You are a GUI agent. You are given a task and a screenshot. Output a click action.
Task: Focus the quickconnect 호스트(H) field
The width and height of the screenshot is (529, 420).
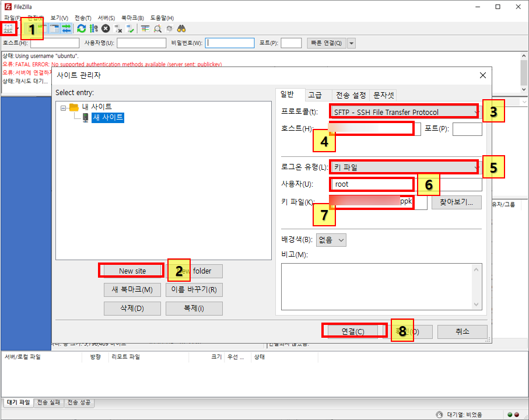55,43
